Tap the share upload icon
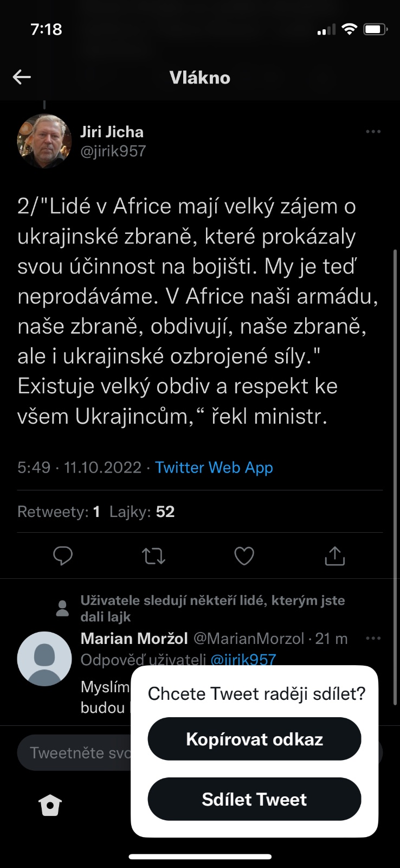This screenshot has width=400, height=868. pyautogui.click(x=334, y=556)
